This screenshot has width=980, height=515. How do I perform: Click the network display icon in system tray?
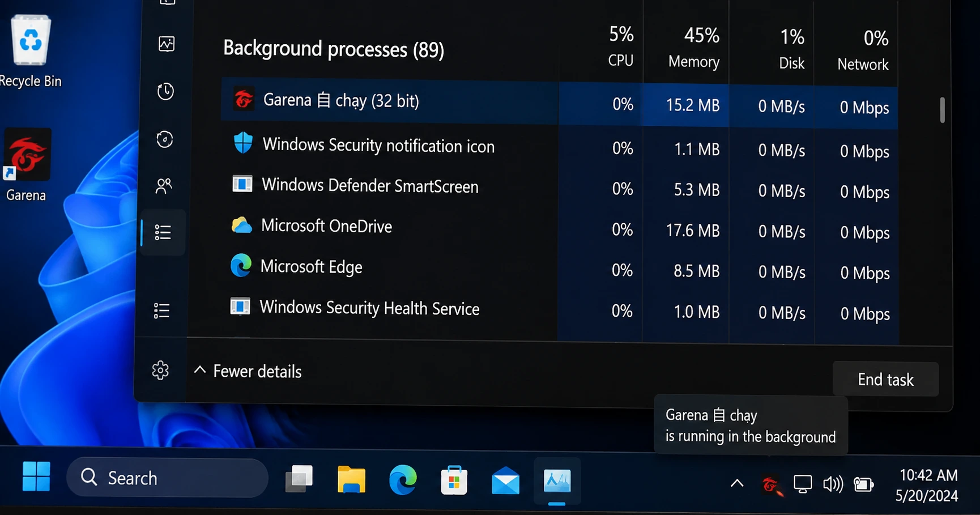coord(803,484)
